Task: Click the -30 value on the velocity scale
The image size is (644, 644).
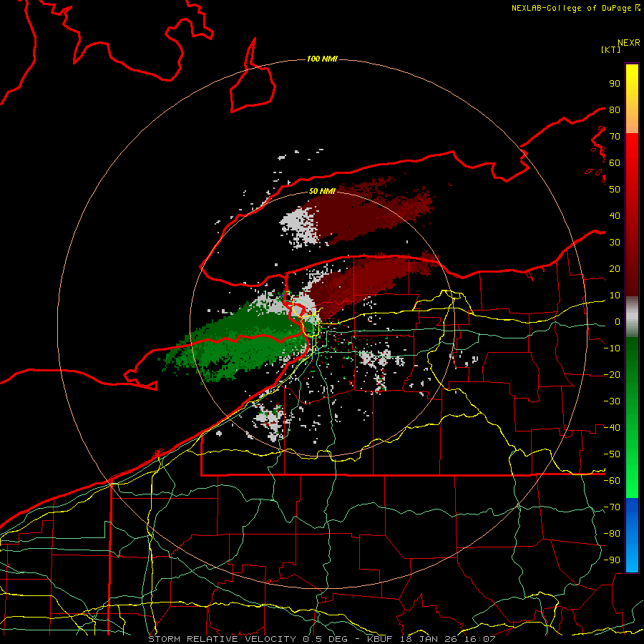Action: click(612, 401)
